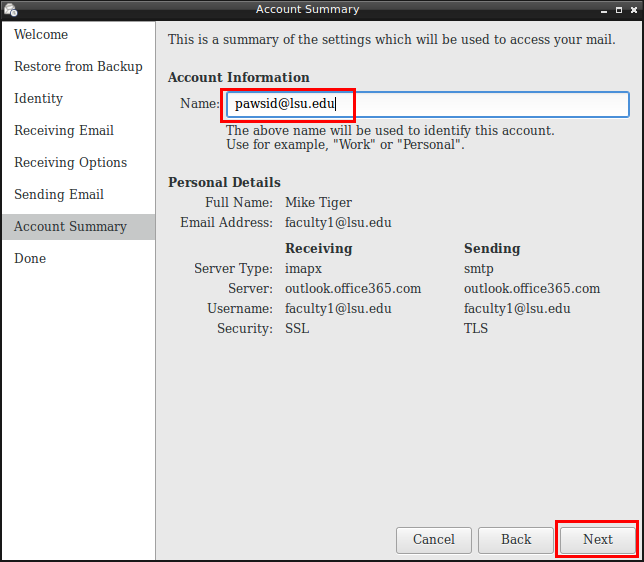Go to the Welcome step

click(x=41, y=35)
